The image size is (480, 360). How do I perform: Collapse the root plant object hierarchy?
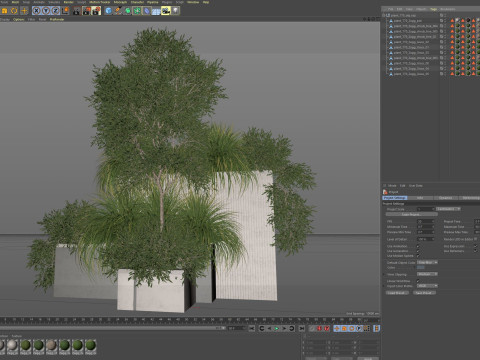[x=384, y=15]
